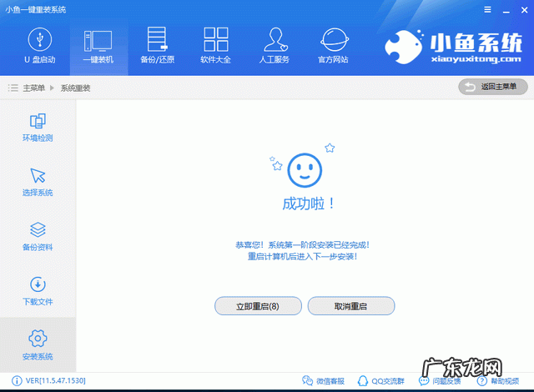Click 取消重启 cancel restart button
The height and width of the screenshot is (392, 534).
[x=351, y=306]
